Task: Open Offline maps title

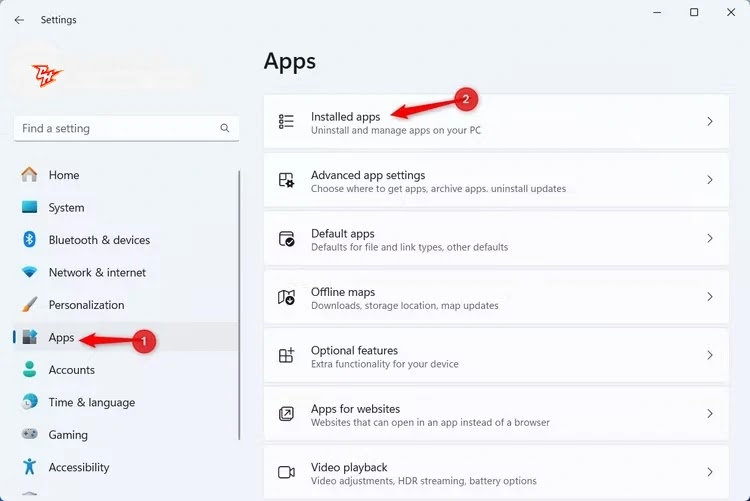Action: (x=342, y=292)
